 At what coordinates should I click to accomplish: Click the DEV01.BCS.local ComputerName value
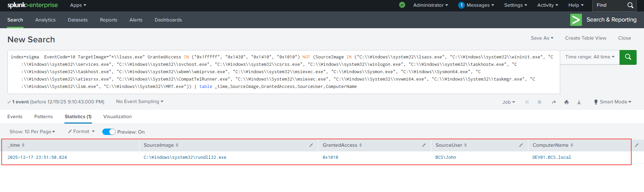pyautogui.click(x=551, y=157)
